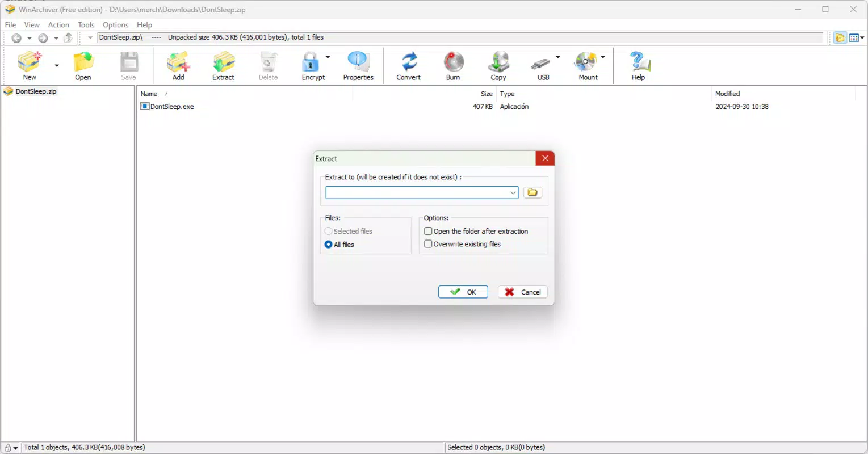Select the DontSleep.exe file row
This screenshot has height=454, width=868.
click(x=497, y=107)
